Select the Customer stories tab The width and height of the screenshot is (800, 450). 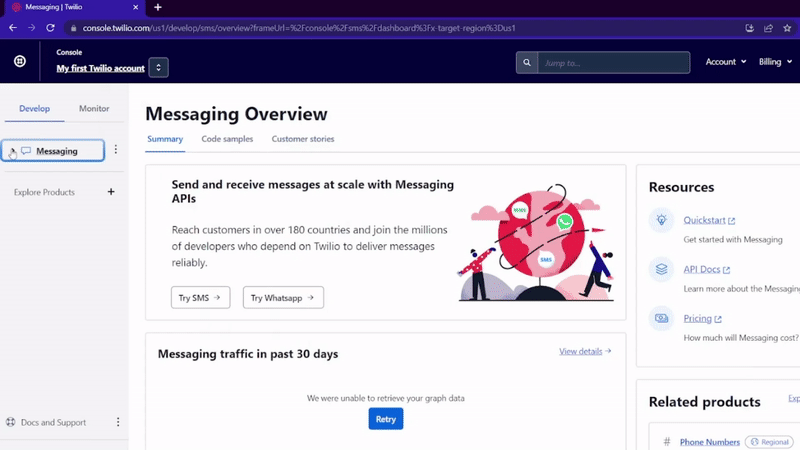point(303,139)
